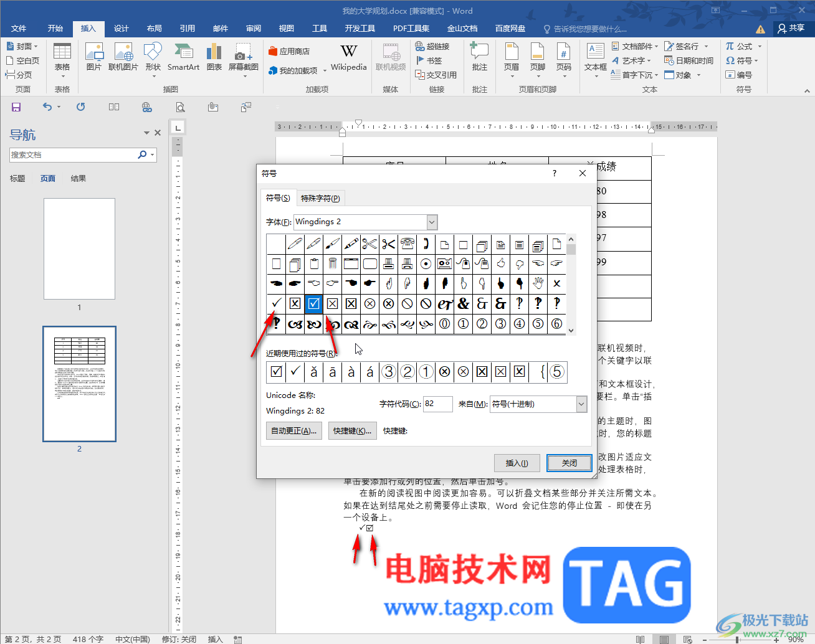
Task: Open the From (来自) encoding dropdown
Action: (x=581, y=404)
